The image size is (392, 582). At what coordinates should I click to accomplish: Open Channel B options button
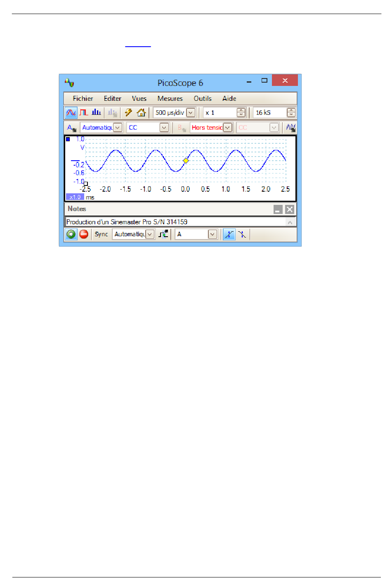click(x=182, y=128)
